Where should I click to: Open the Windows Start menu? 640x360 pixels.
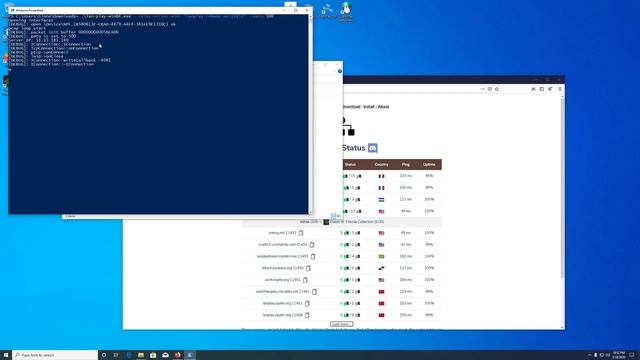6,355
